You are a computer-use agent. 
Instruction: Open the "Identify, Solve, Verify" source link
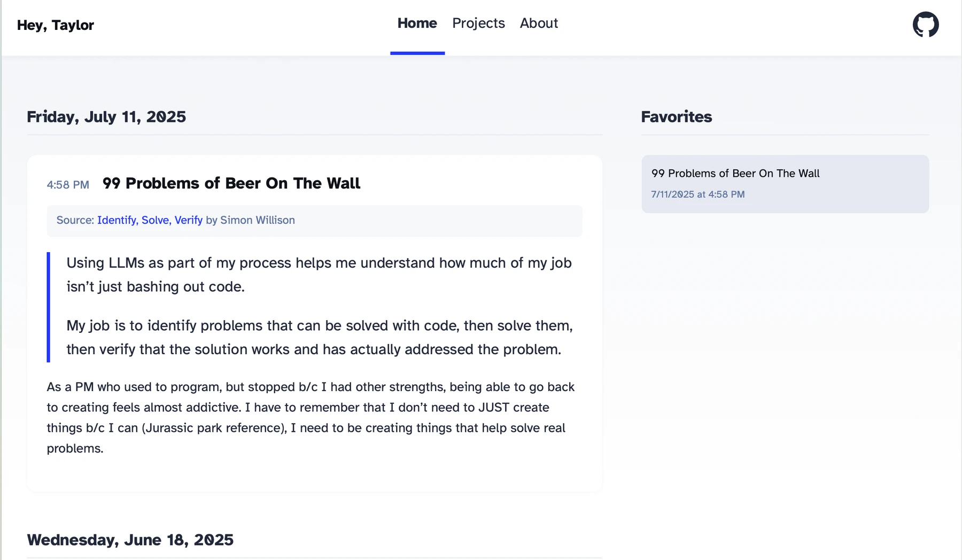[x=150, y=220]
